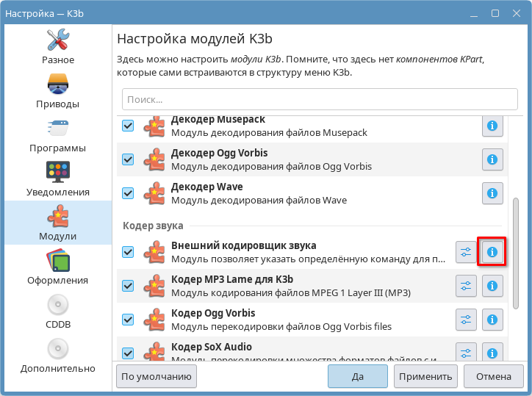Show info for Декодер Ogg Vorbis
Viewport: 532px width, 396px height.
point(492,159)
